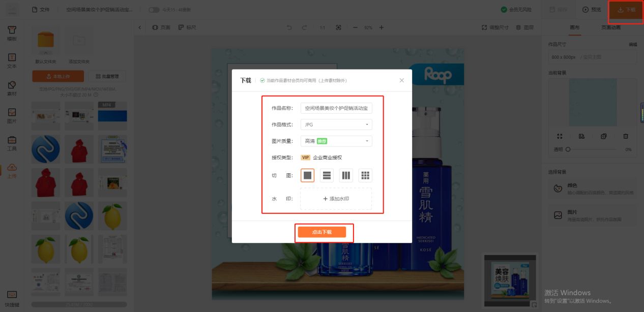Choose the 图片 picture background option
The image size is (644, 312).
click(593, 215)
